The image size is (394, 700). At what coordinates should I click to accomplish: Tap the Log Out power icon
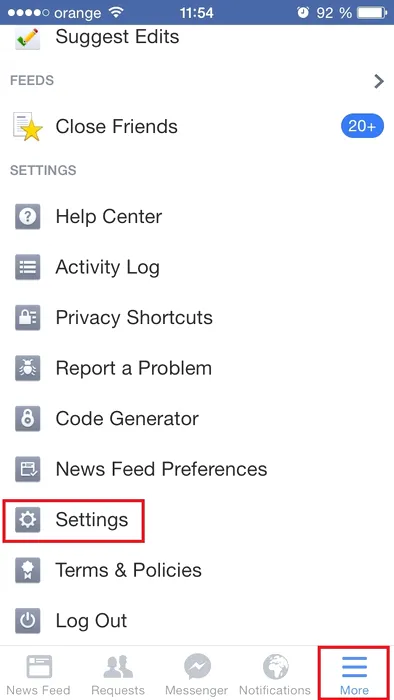tap(28, 621)
